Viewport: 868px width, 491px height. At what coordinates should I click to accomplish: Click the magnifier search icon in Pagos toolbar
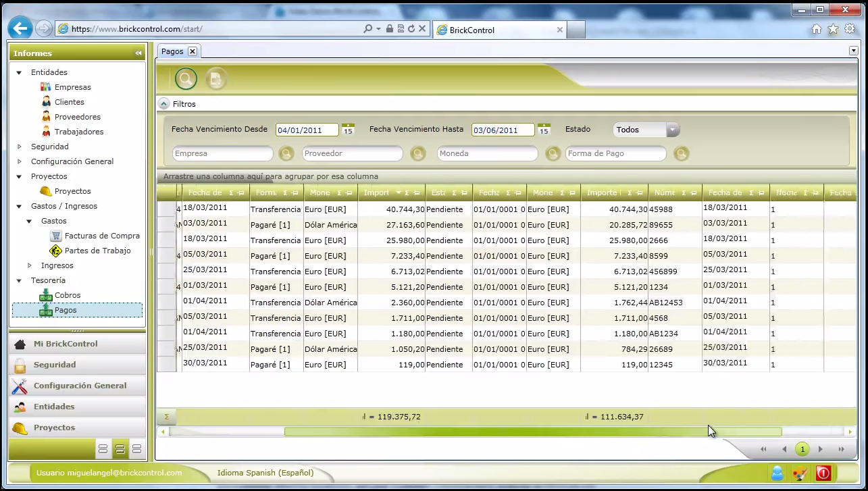pyautogui.click(x=186, y=79)
